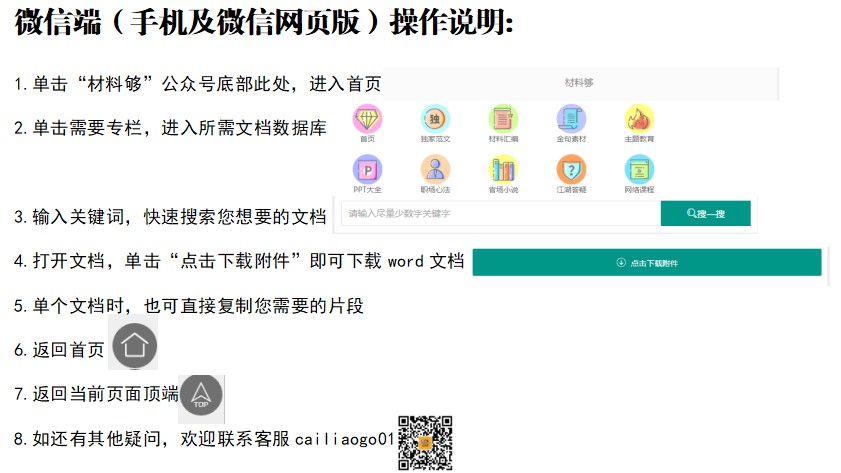Viewport: 841px width, 473px height.
Task: Click the page heading 微信端 操作说明
Action: click(x=264, y=23)
